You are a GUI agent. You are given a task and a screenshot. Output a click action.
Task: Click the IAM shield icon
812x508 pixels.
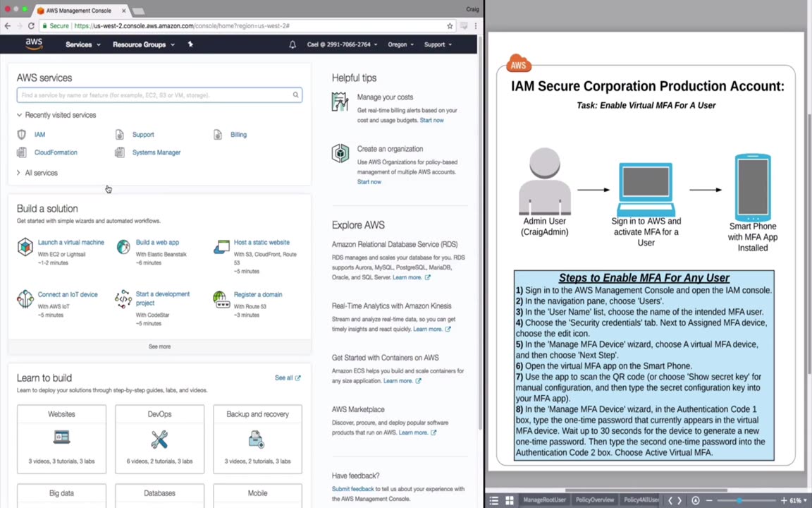coord(22,135)
